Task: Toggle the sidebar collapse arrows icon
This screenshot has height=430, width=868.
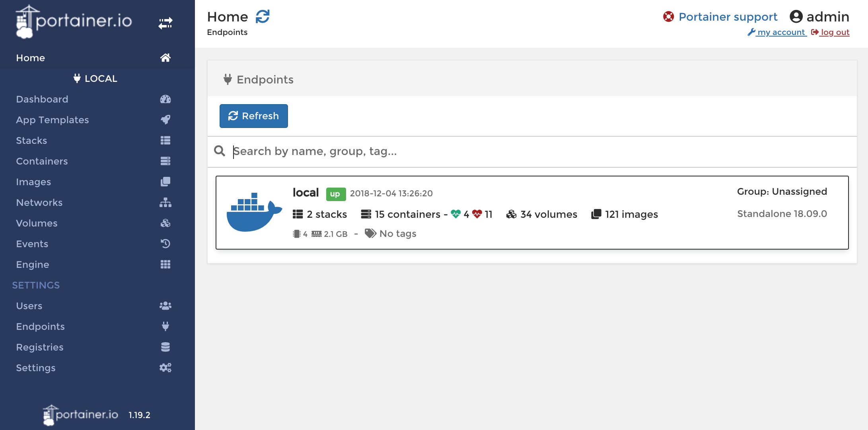Action: point(165,23)
